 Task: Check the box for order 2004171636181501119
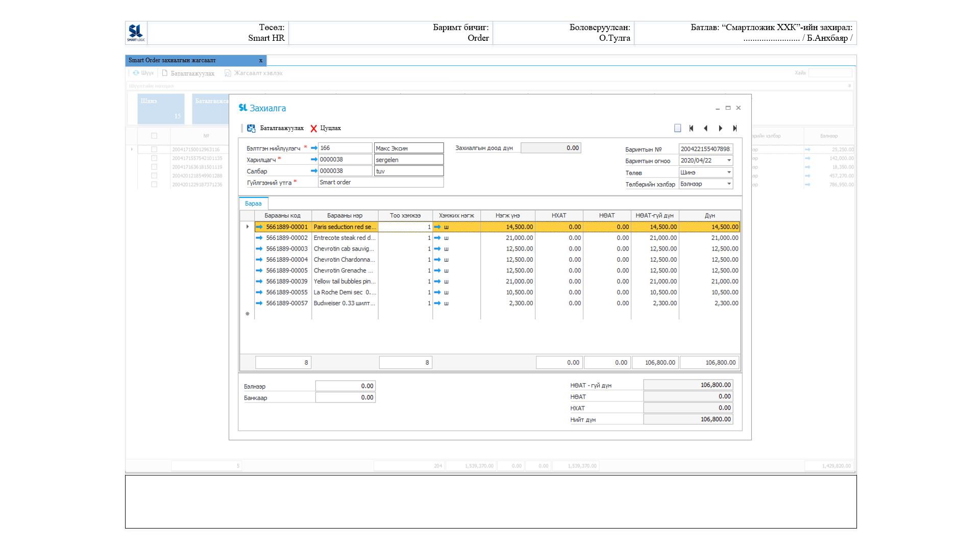154,167
